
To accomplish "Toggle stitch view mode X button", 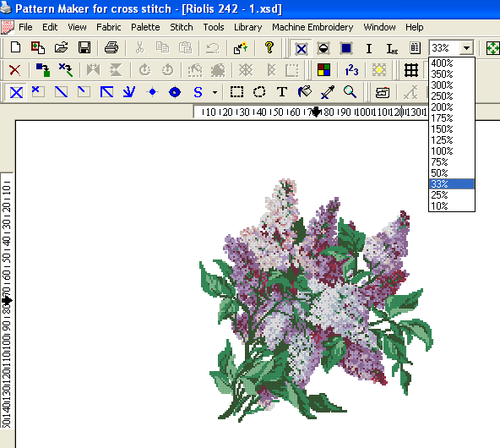I will (301, 49).
